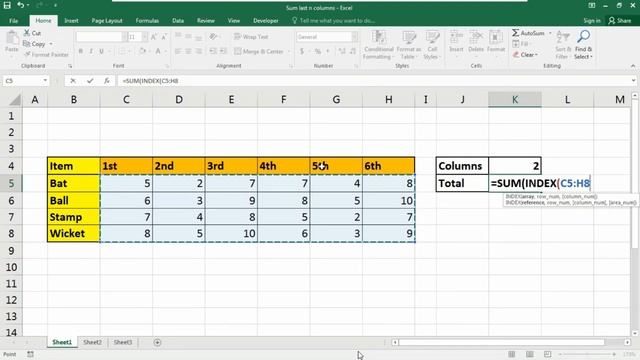Switch to Page Break Preview in status bar

[x=547, y=354]
